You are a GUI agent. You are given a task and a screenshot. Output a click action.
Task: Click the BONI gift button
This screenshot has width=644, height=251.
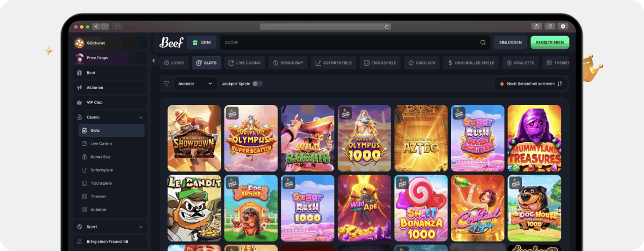(x=202, y=42)
